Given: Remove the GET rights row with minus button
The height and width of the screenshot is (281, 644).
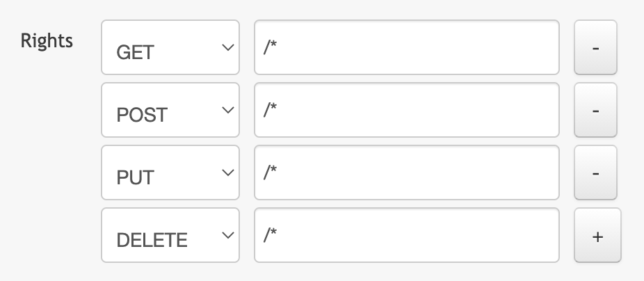Looking at the screenshot, I should pyautogui.click(x=595, y=47).
